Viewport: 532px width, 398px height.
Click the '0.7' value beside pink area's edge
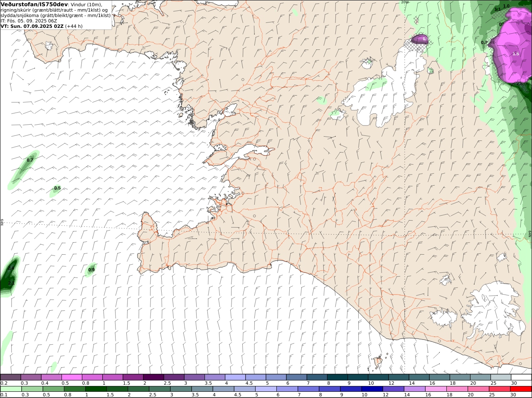[x=484, y=42]
